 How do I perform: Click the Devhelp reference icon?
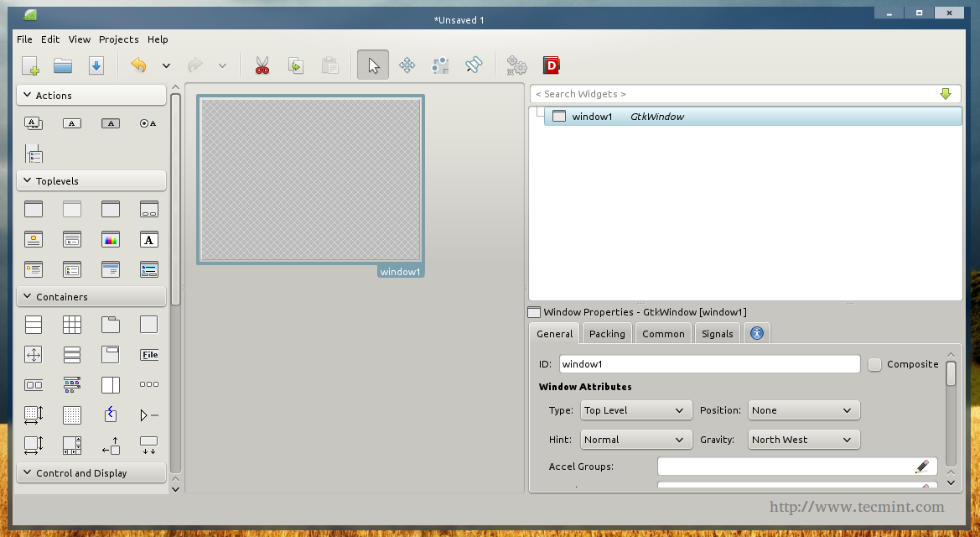pos(551,65)
